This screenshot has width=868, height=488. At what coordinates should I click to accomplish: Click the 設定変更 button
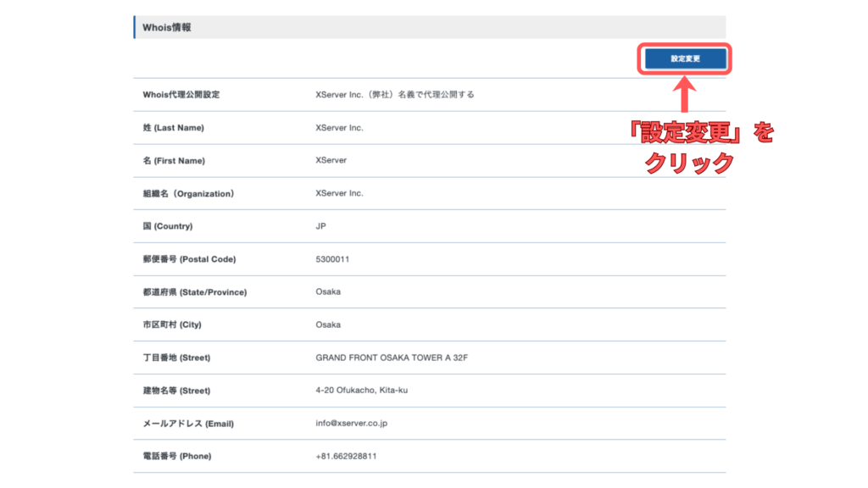(x=685, y=58)
